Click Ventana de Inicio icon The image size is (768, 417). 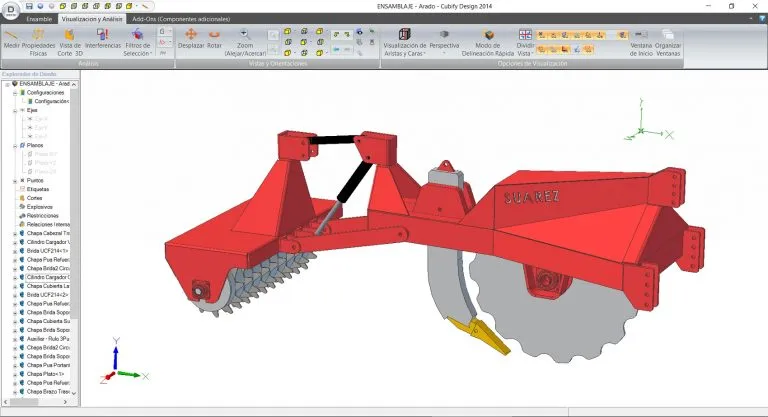coord(641,40)
